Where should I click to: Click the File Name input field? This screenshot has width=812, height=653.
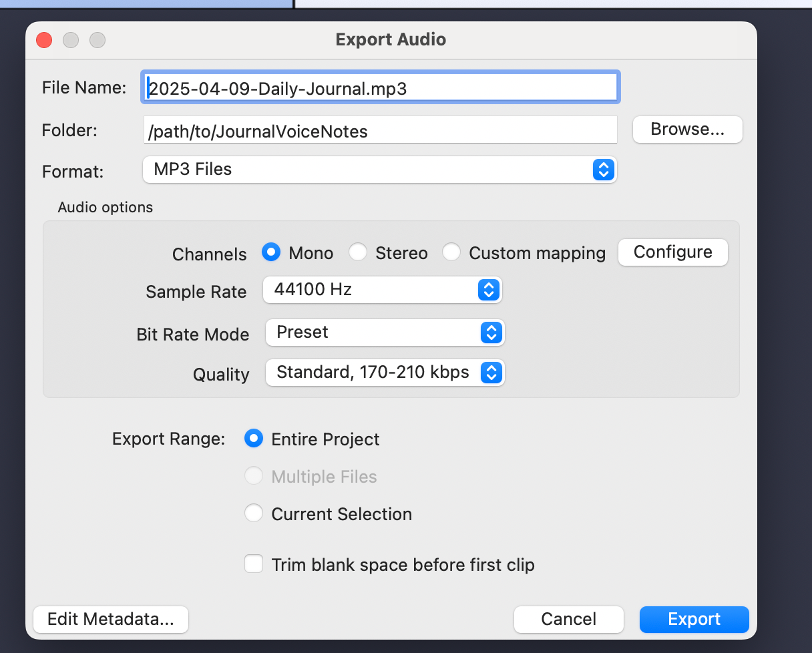[x=379, y=87]
